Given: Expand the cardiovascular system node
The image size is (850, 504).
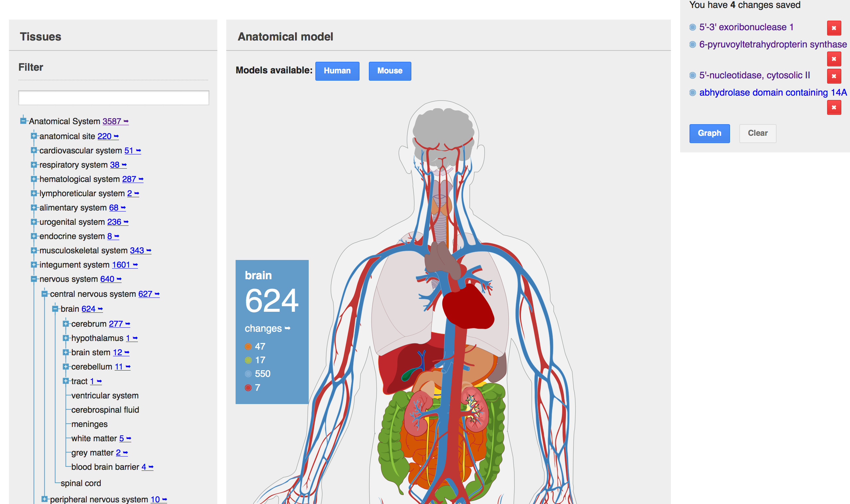Looking at the screenshot, I should pyautogui.click(x=34, y=150).
